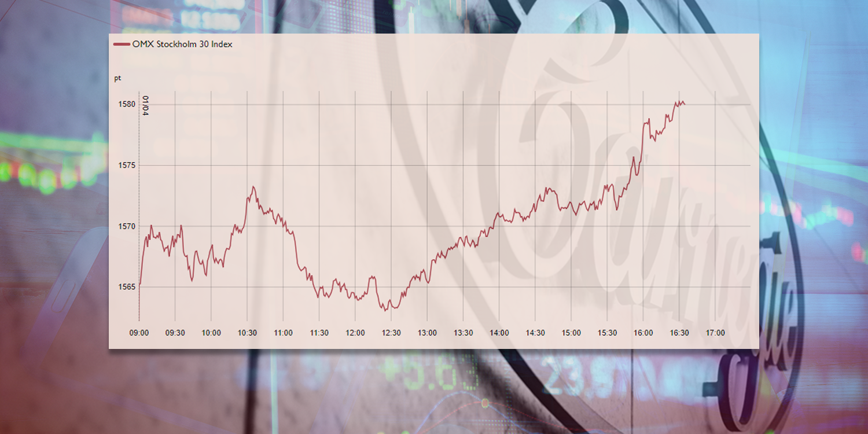
Task: Click the 11:30 time axis label
Action: coord(319,333)
